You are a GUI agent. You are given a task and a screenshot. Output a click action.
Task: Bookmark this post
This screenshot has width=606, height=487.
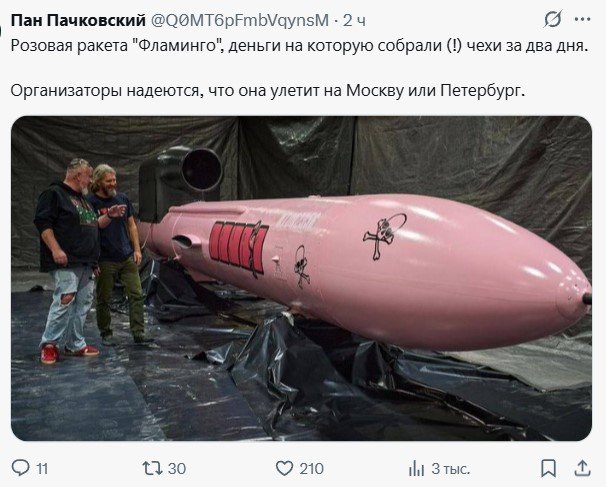click(x=548, y=468)
